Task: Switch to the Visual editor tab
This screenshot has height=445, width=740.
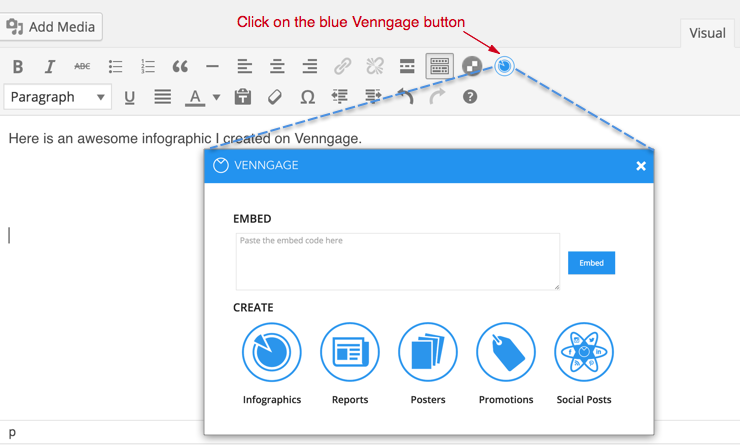Action: pyautogui.click(x=707, y=33)
